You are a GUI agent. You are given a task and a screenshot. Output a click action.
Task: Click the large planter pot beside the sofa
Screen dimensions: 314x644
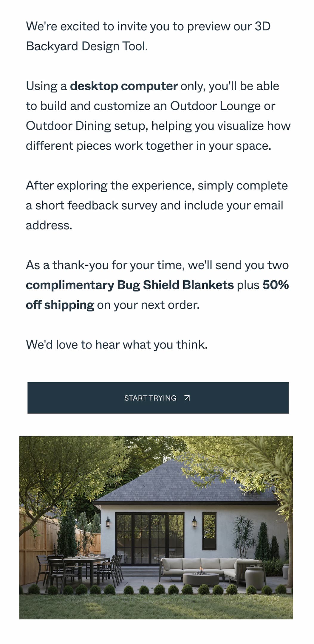(x=255, y=577)
